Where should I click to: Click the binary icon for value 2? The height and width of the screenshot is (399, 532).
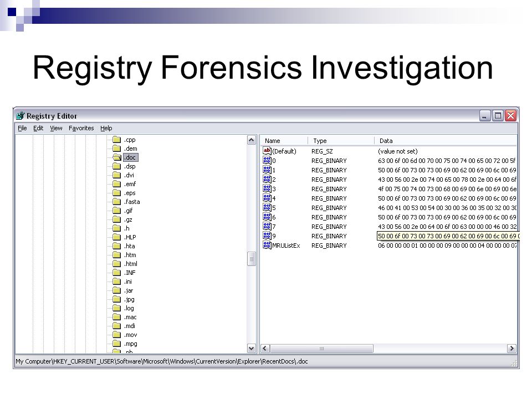(267, 179)
